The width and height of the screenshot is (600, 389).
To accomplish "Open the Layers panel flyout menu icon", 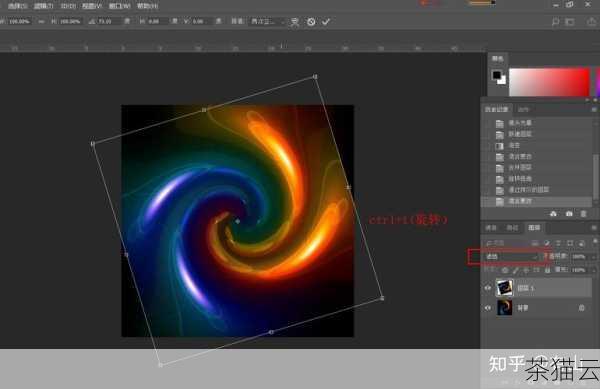I will pos(594,228).
